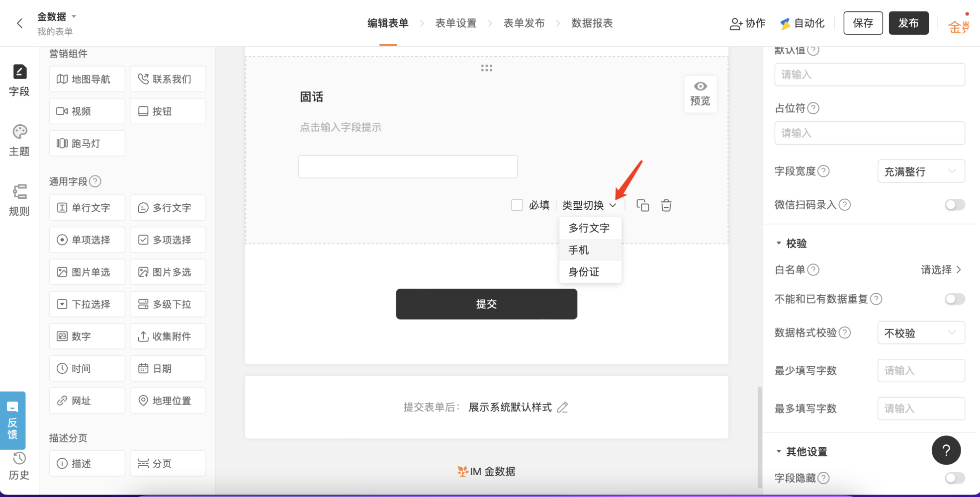Add a 收集附件 attachment upload field
980x497 pixels.
pos(168,336)
